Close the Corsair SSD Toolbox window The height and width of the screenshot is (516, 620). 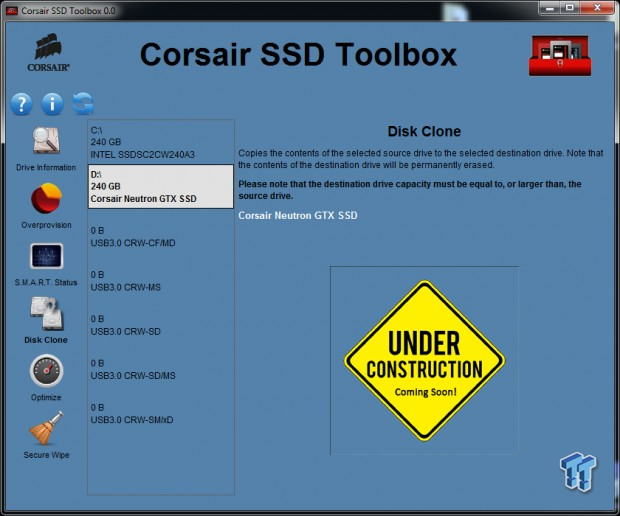597,8
